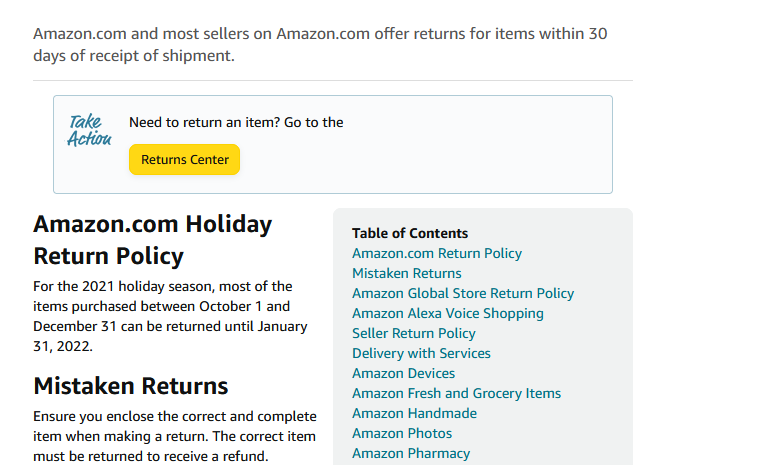Open the Returns Center

coord(184,160)
